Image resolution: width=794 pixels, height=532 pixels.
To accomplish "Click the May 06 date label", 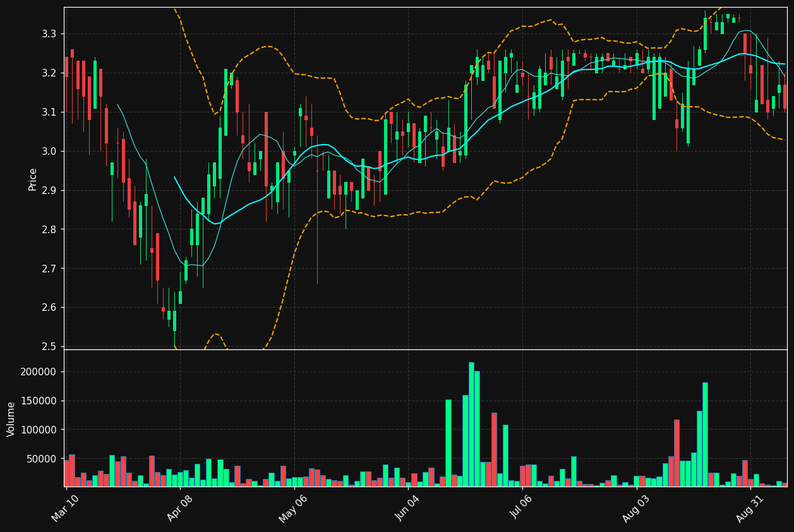I will 294,508.
